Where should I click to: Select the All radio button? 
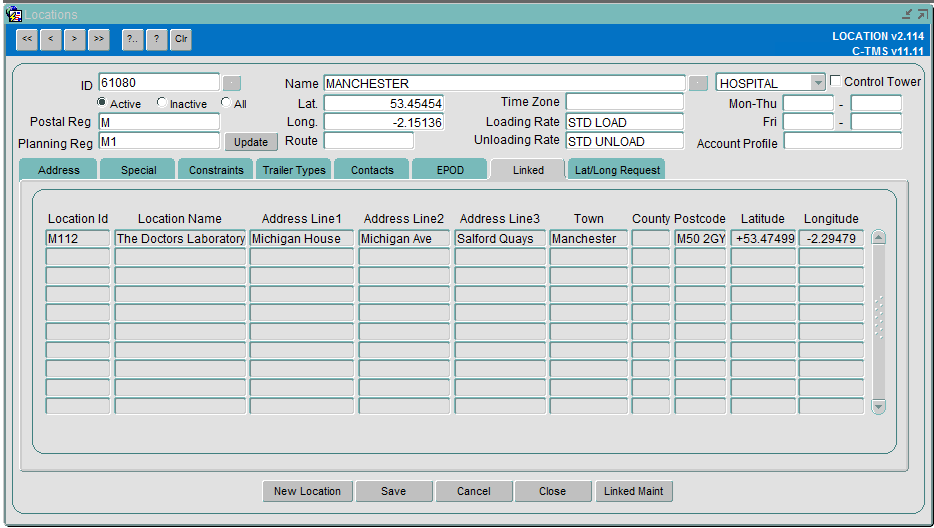tap(226, 103)
